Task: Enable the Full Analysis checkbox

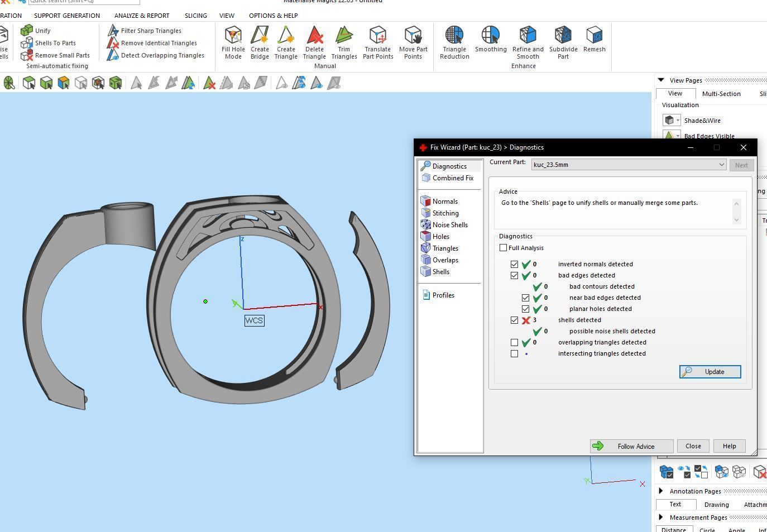Action: (x=503, y=248)
